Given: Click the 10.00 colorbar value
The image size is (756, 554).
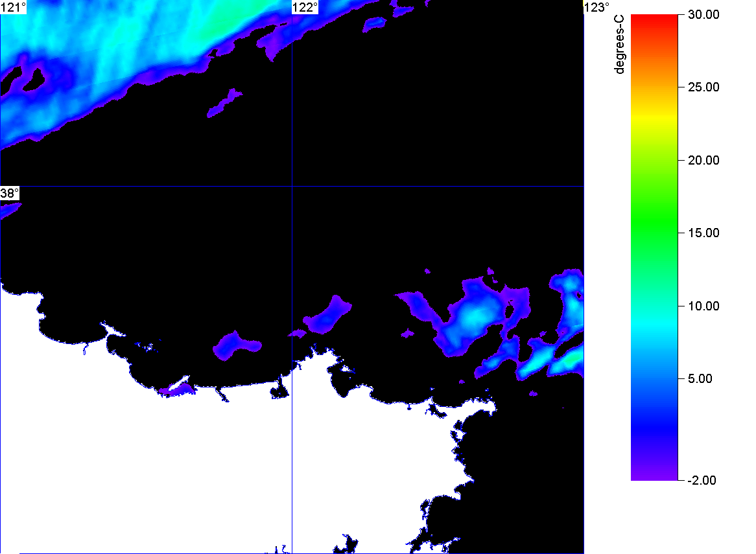Looking at the screenshot, I should coord(703,306).
